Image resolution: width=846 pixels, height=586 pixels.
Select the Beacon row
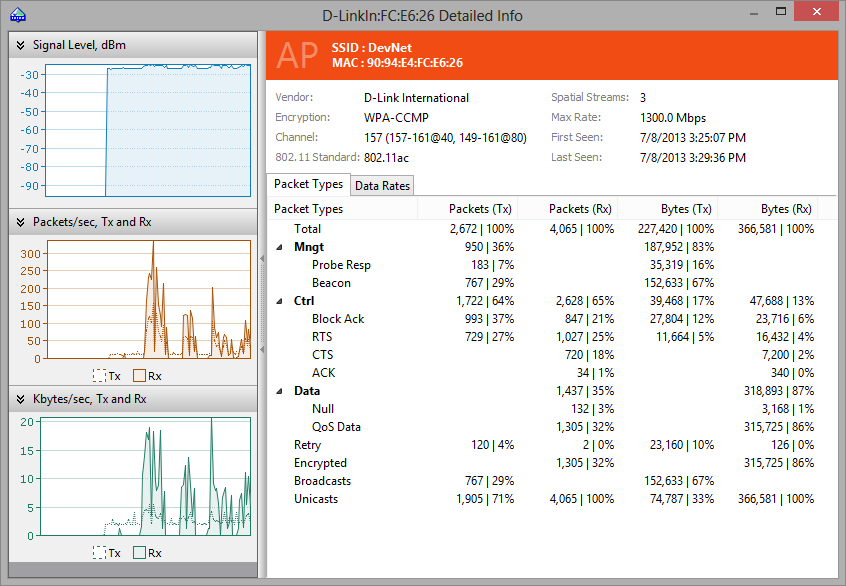[551, 283]
